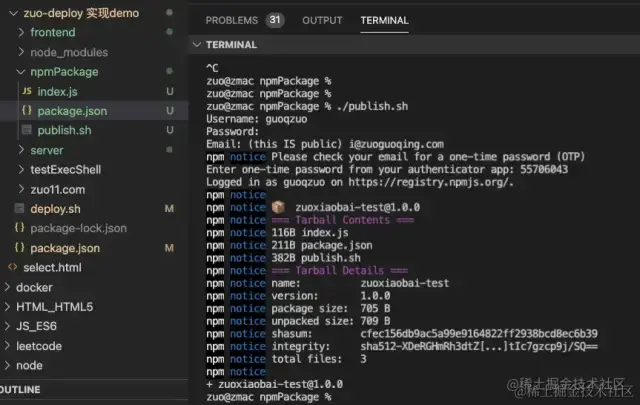Image resolution: width=640 pixels, height=405 pixels.
Task: Open publish.sh file
Action: tap(64, 131)
